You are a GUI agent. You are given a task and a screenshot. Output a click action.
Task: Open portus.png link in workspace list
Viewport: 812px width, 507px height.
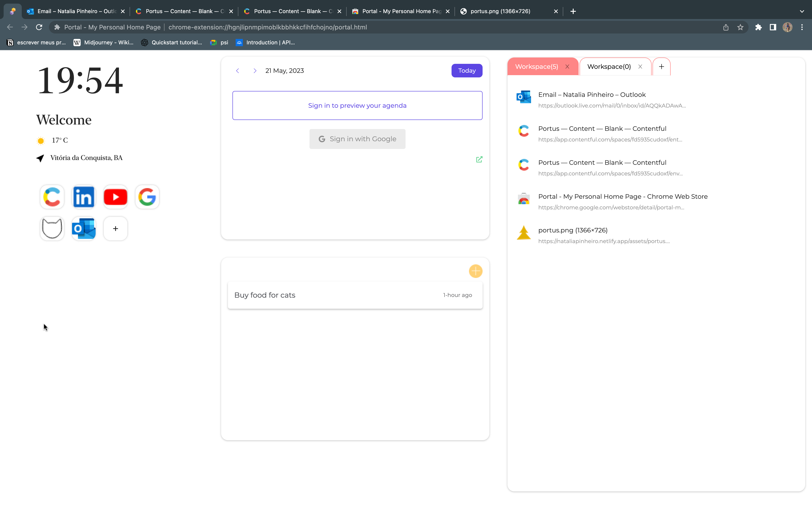pyautogui.click(x=573, y=230)
